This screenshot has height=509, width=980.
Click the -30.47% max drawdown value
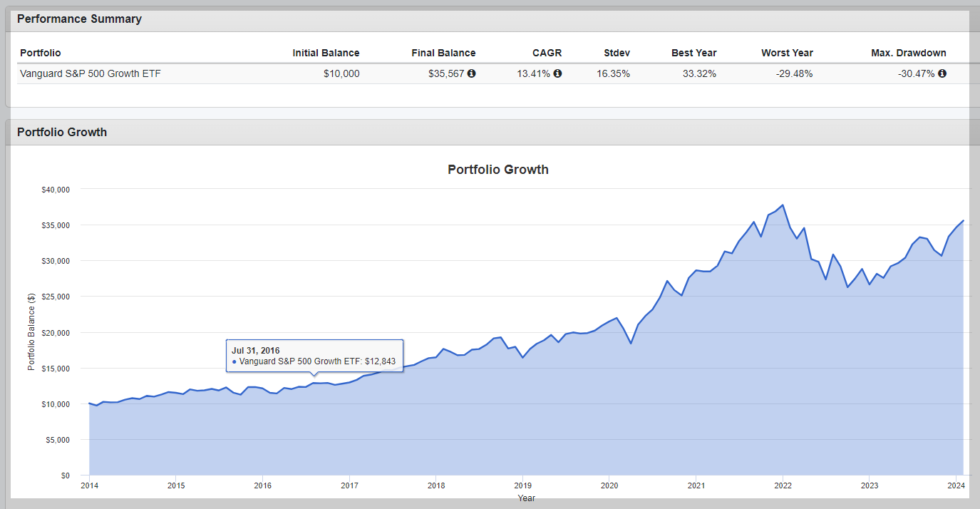point(917,73)
